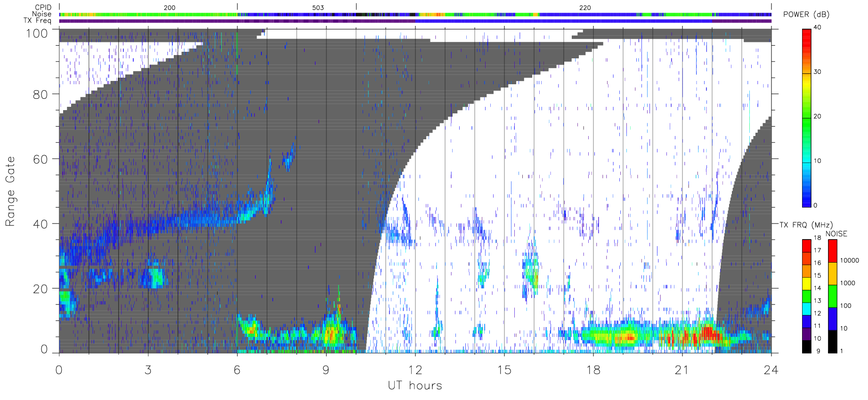Click noise legend value 1000
Screen dimensions: 868x400
[848, 283]
